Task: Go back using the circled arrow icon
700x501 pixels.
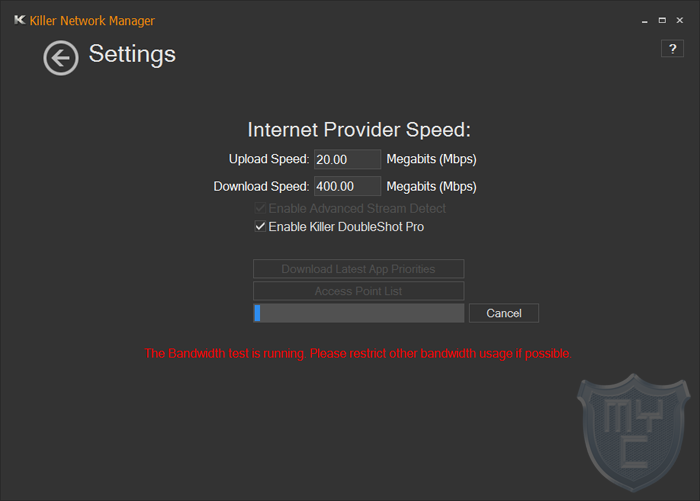Action: pyautogui.click(x=61, y=58)
